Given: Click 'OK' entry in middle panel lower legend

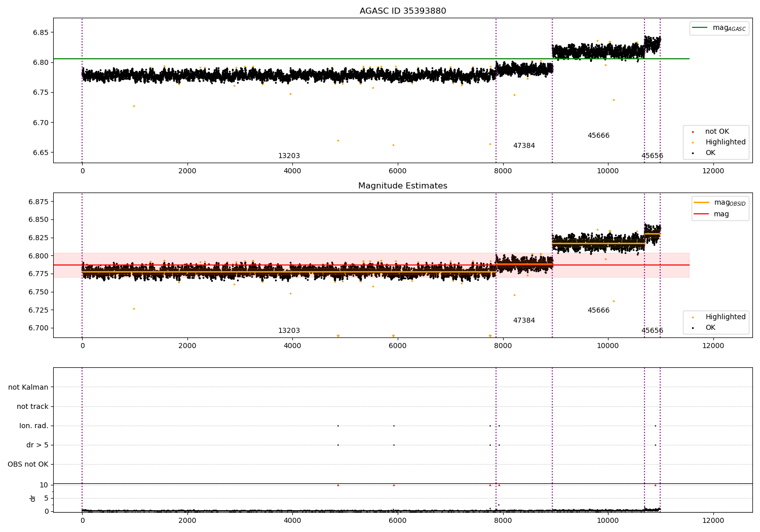Looking at the screenshot, I should [710, 328].
